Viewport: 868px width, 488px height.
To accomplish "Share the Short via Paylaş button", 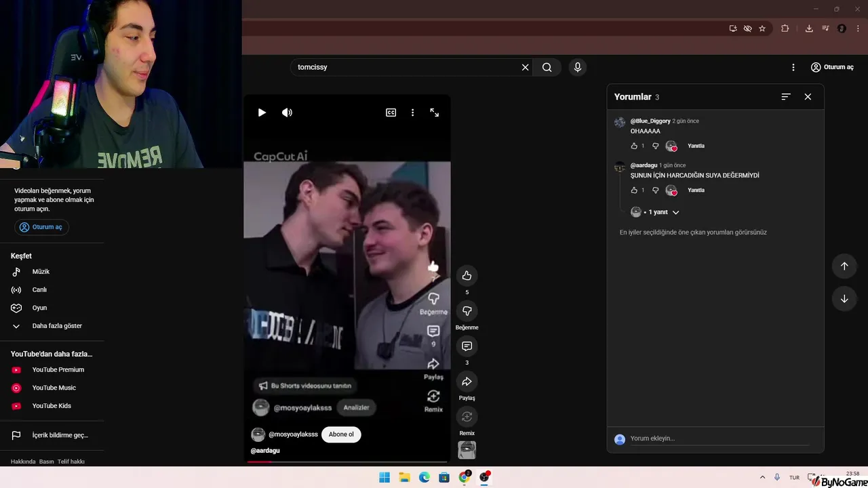I will (467, 382).
